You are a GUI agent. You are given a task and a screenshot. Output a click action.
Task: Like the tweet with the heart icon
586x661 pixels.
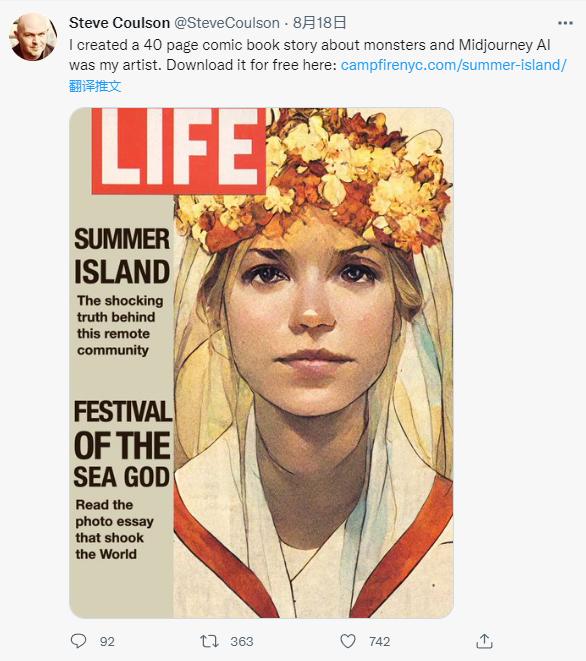tap(348, 641)
